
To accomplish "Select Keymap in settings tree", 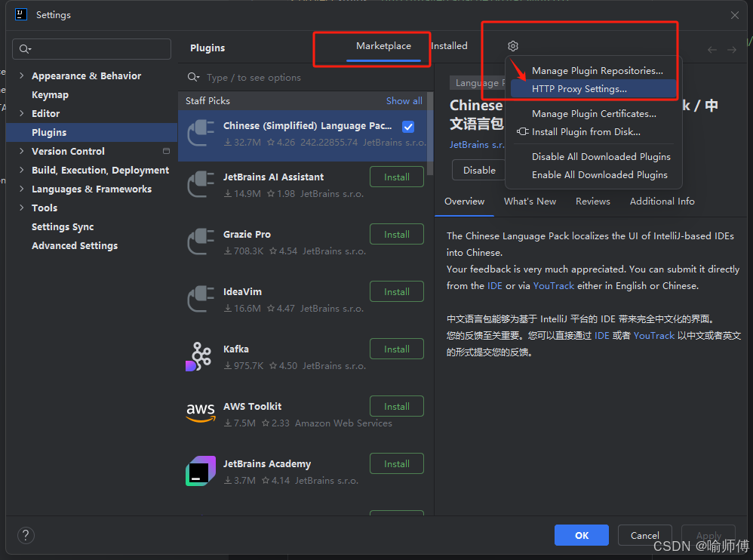I will click(x=50, y=94).
